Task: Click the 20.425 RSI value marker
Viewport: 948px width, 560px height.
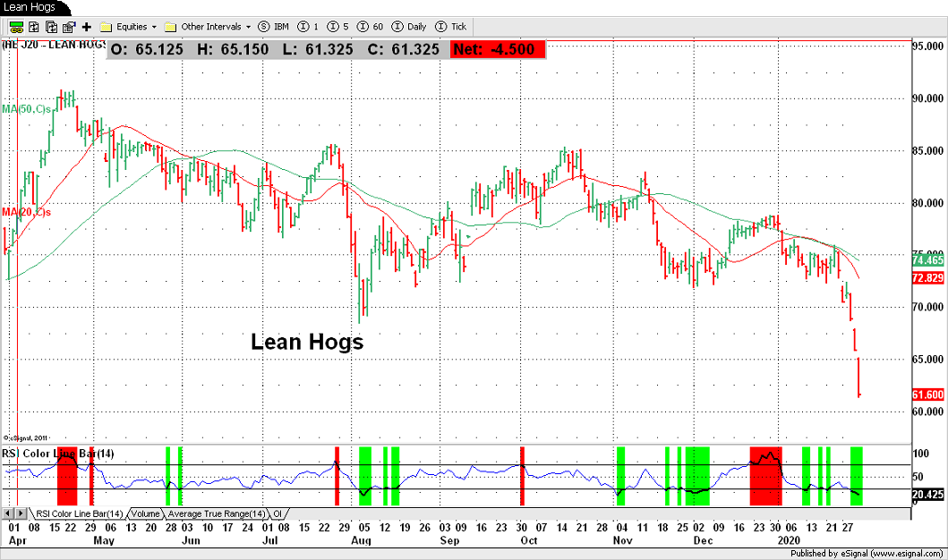Action: [x=928, y=494]
